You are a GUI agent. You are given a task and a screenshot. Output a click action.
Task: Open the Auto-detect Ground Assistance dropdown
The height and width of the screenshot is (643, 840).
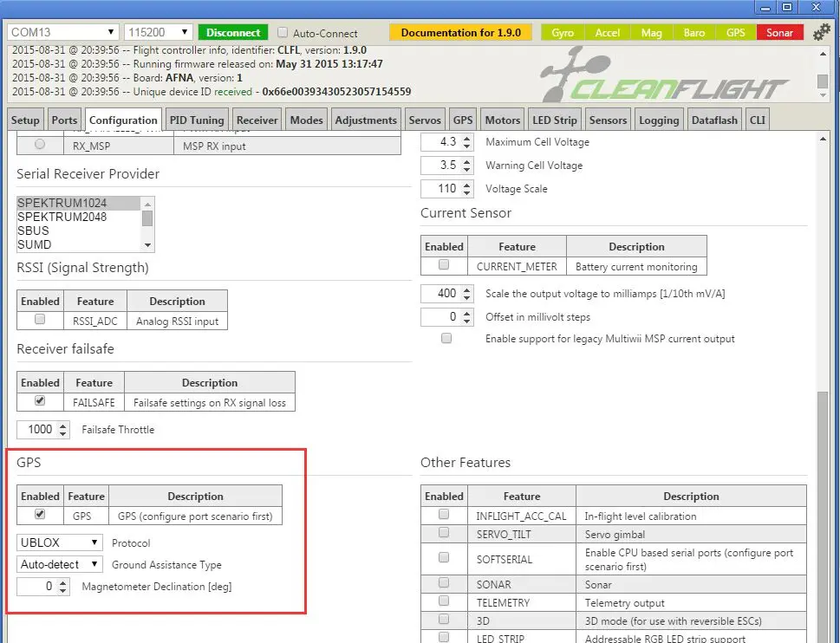(59, 564)
